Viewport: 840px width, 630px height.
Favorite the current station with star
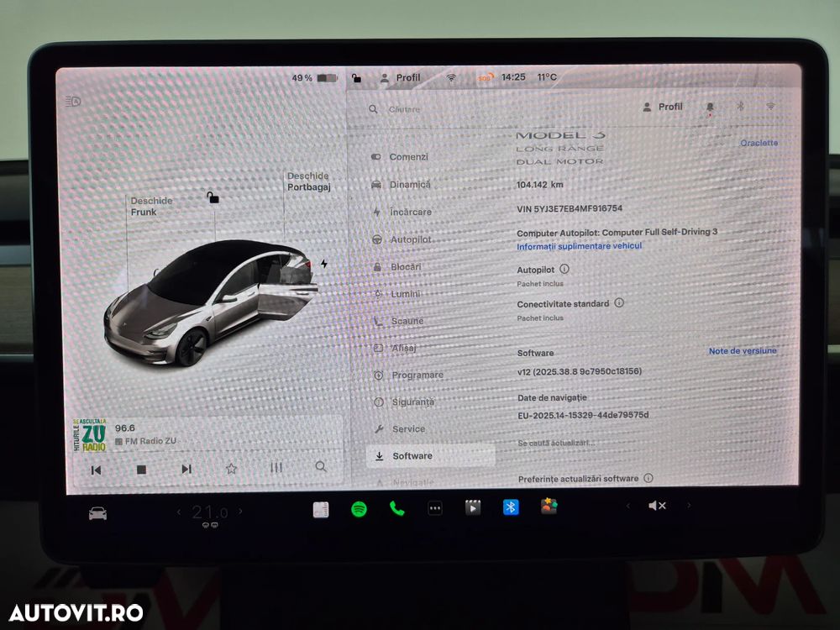click(x=232, y=469)
